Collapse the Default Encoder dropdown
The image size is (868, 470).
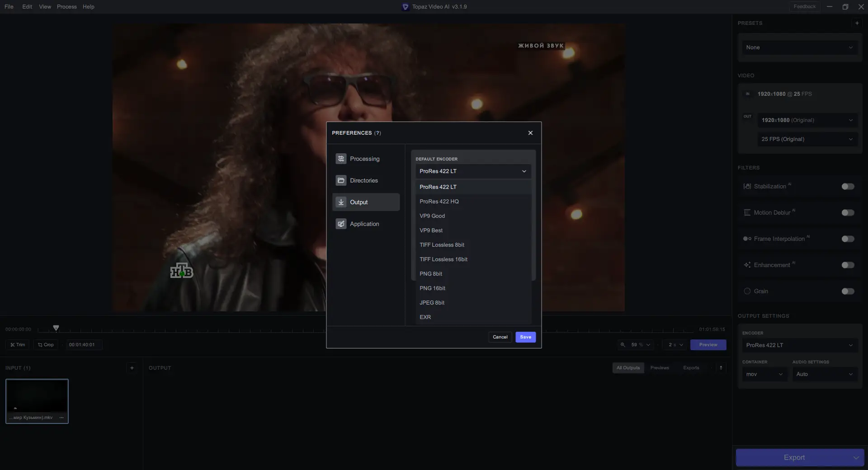[x=473, y=171]
